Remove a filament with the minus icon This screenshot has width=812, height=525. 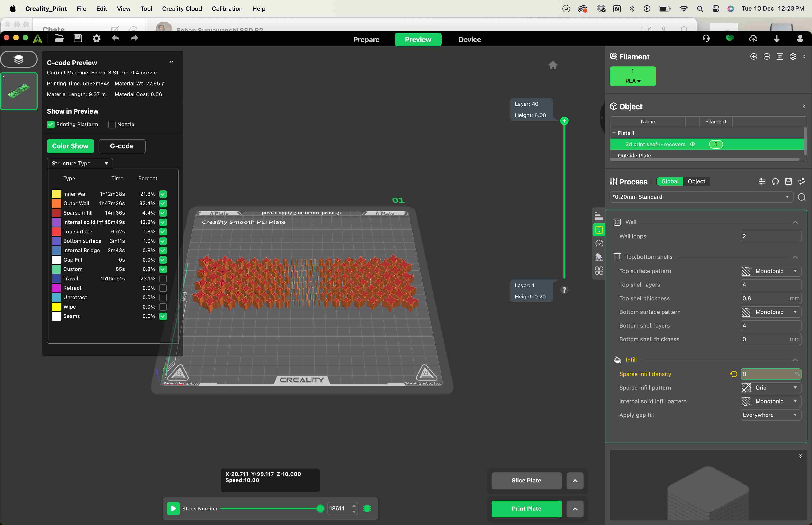pyautogui.click(x=767, y=57)
